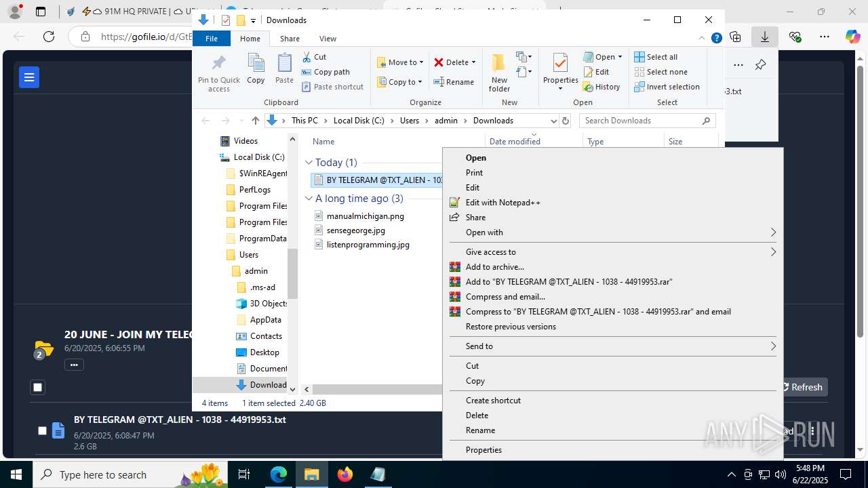The image size is (868, 488).
Task: Go up one folder level arrow
Action: point(255,121)
